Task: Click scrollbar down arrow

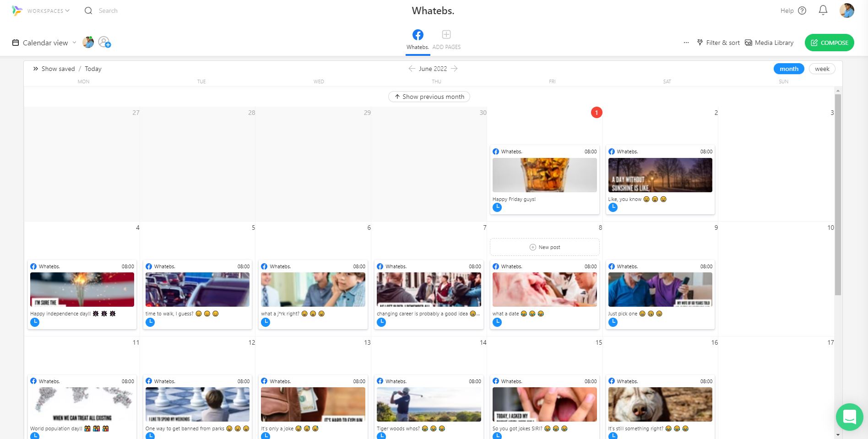Action: pos(838,435)
